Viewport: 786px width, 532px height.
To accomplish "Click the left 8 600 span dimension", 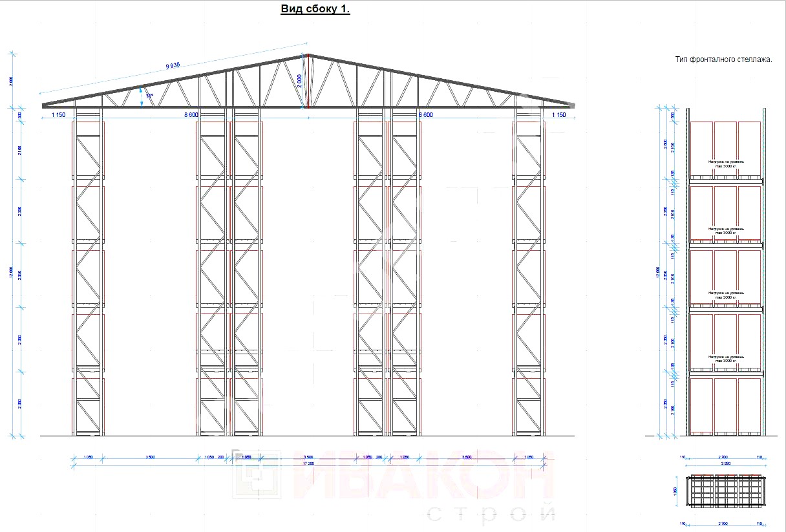I will pyautogui.click(x=191, y=114).
